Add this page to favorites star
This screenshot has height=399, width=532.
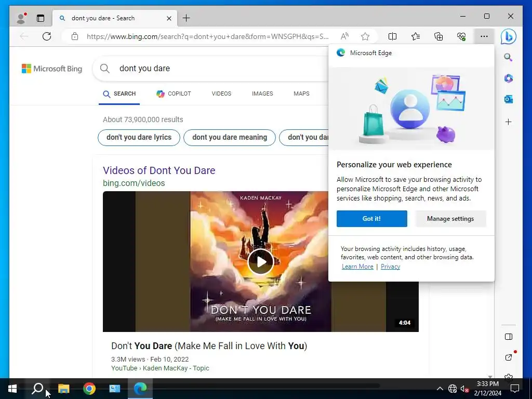(365, 36)
